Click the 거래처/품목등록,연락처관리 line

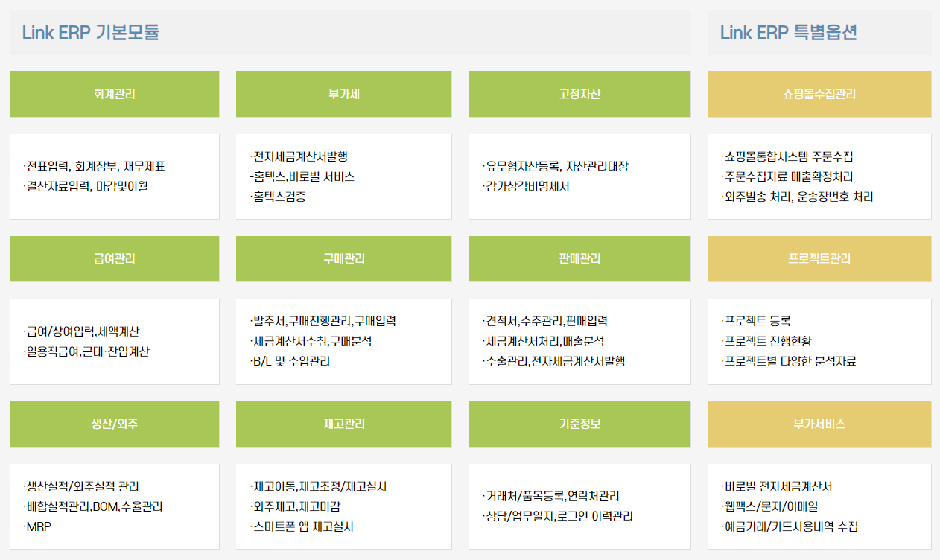550,496
